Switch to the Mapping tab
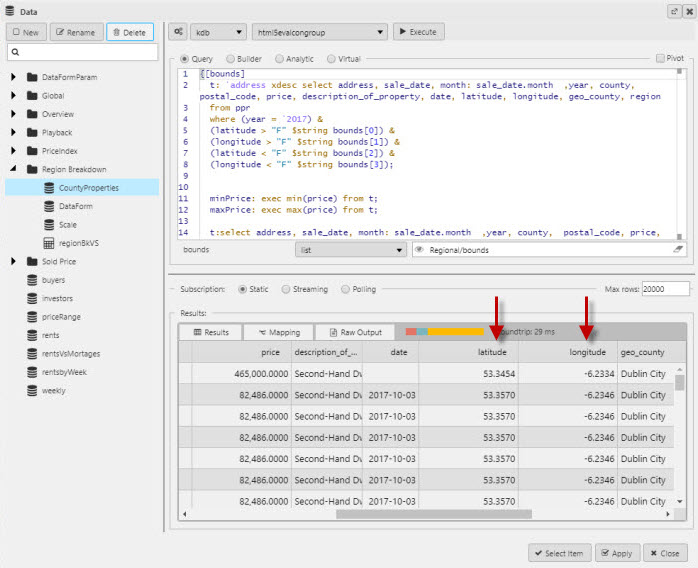The image size is (698, 568). (x=279, y=332)
